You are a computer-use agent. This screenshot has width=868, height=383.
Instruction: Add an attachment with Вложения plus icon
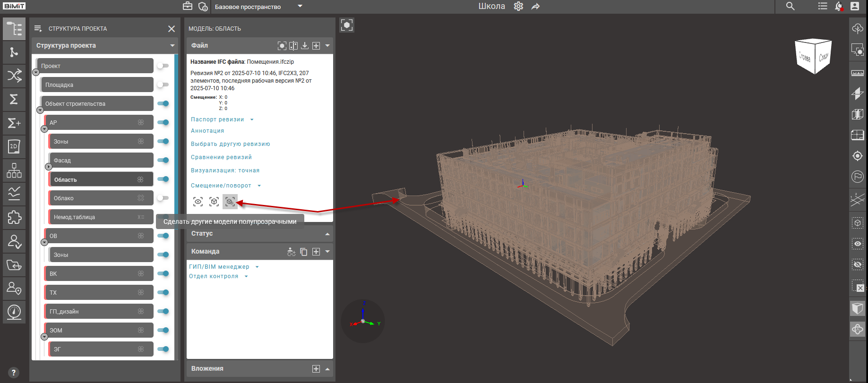point(316,369)
